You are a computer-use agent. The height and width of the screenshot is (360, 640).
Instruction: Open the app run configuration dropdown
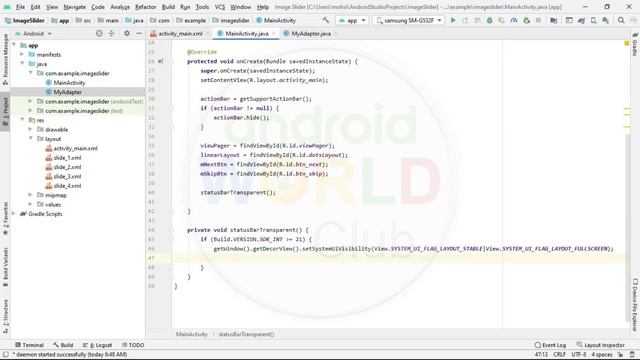point(352,20)
